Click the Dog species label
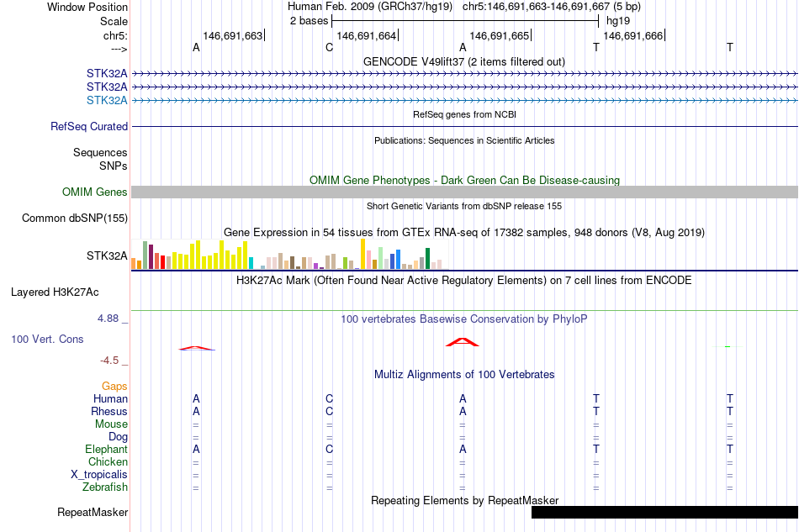Image resolution: width=799 pixels, height=532 pixels. (x=118, y=437)
